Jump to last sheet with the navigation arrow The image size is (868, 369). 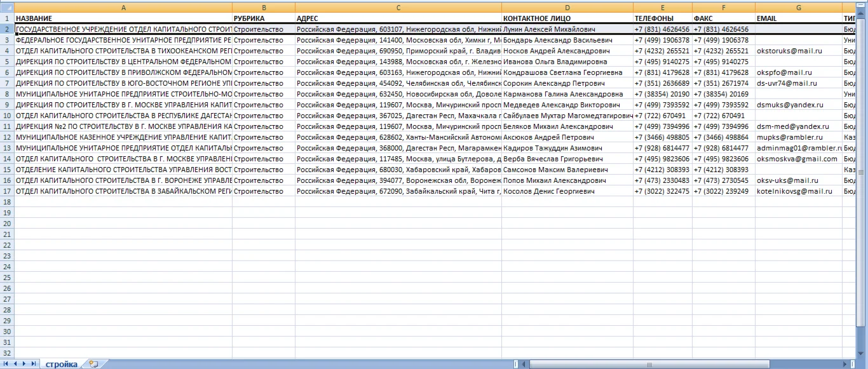point(33,364)
